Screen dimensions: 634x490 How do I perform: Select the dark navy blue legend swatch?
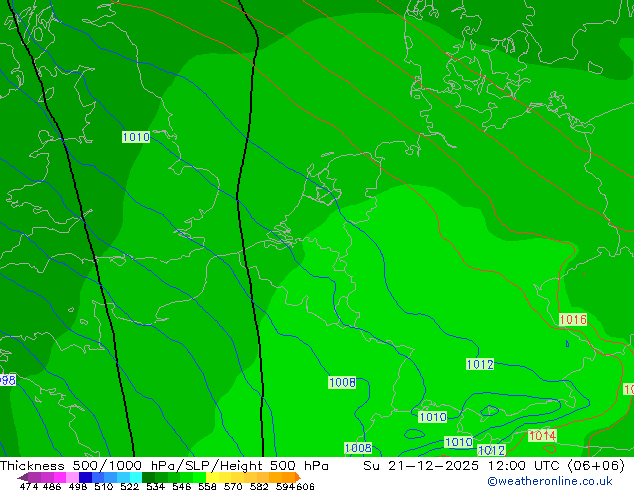85,477
